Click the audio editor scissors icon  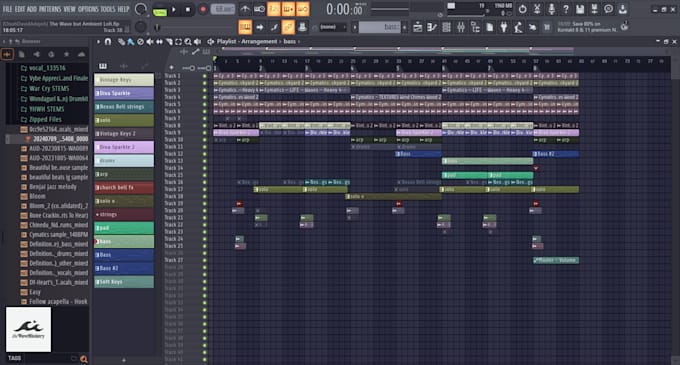tap(537, 9)
